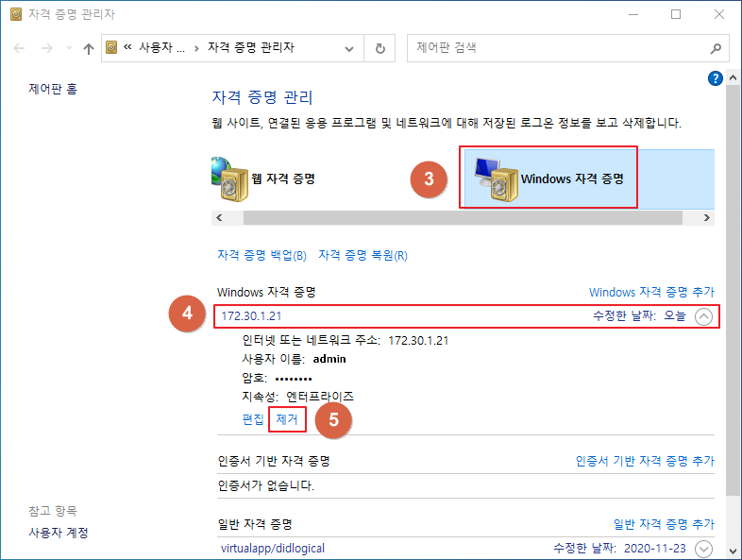The image size is (742, 560).
Task: Close the Credential Manager window
Action: coord(719,15)
